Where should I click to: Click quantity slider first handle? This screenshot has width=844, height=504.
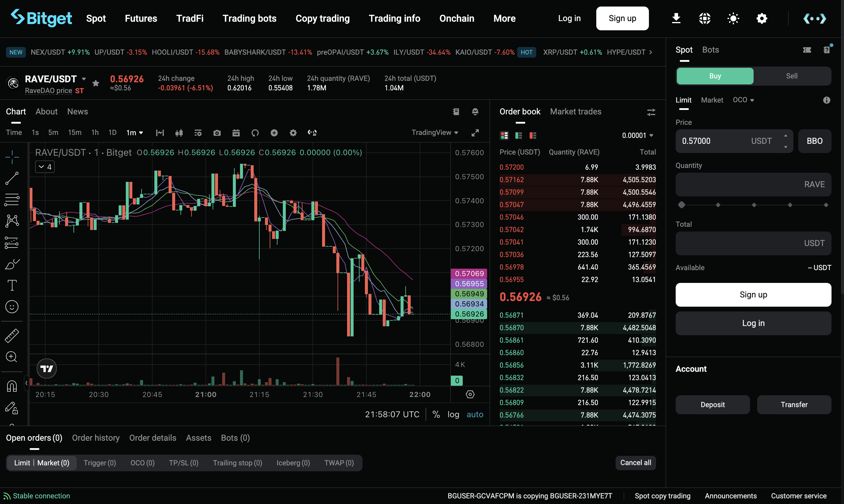click(x=681, y=205)
